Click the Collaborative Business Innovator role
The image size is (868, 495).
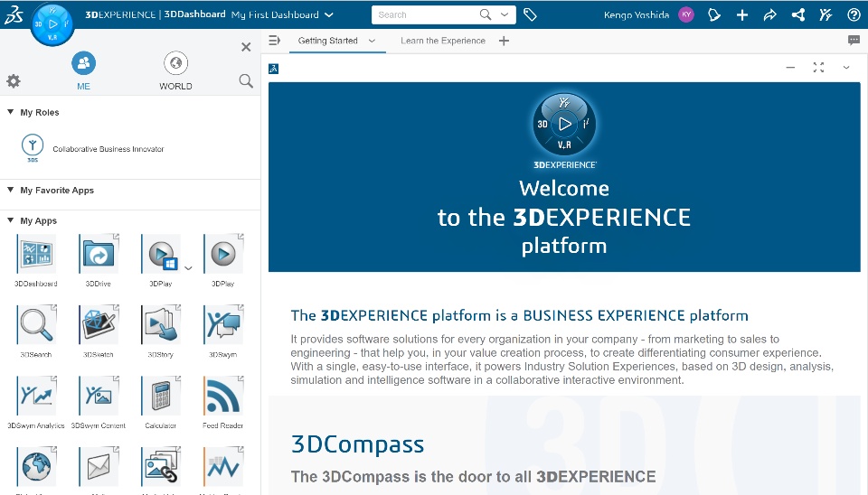tap(108, 149)
